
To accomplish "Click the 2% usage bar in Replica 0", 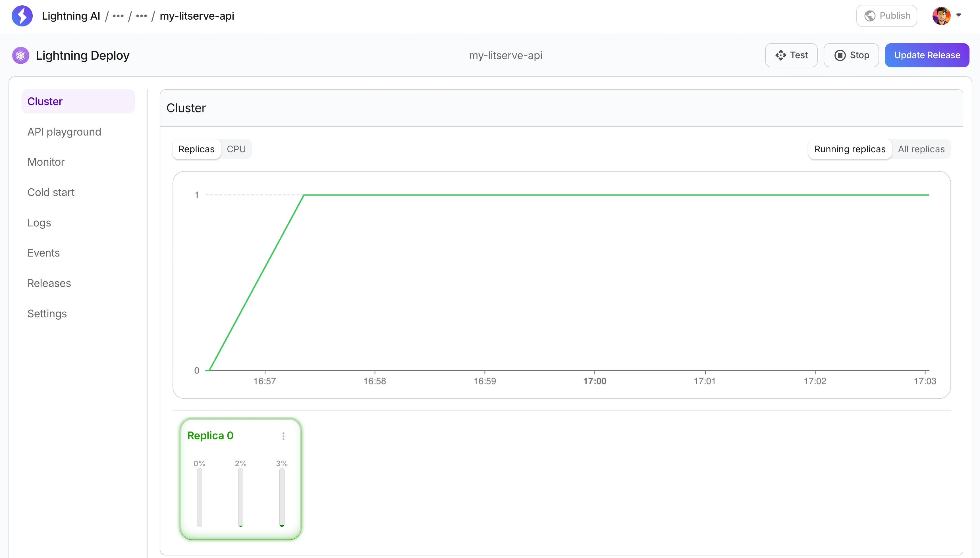I will point(241,497).
